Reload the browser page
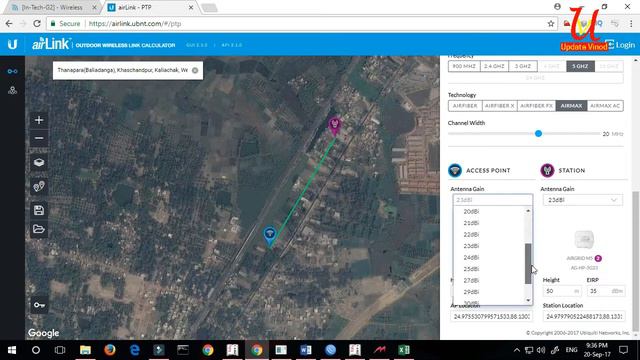This screenshot has width=640, height=360. click(x=37, y=24)
